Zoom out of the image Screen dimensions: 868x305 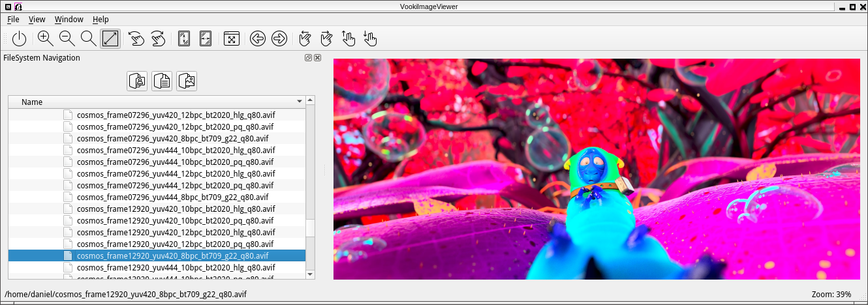click(x=67, y=39)
